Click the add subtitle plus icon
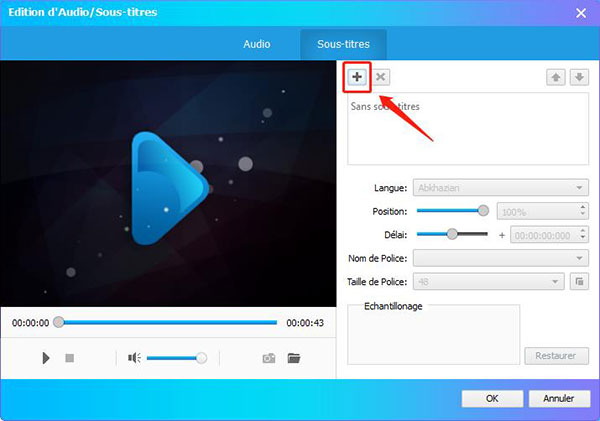 [357, 77]
